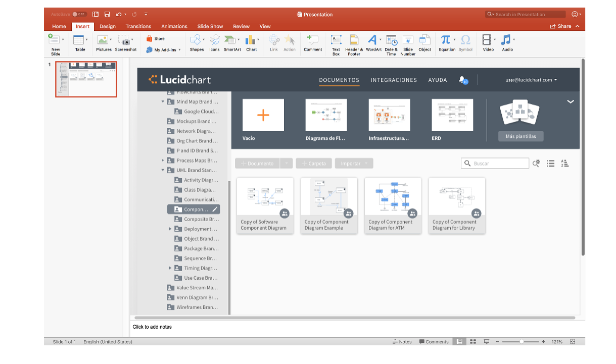Open the Design tab
This screenshot has height=364, width=616.
108,26
